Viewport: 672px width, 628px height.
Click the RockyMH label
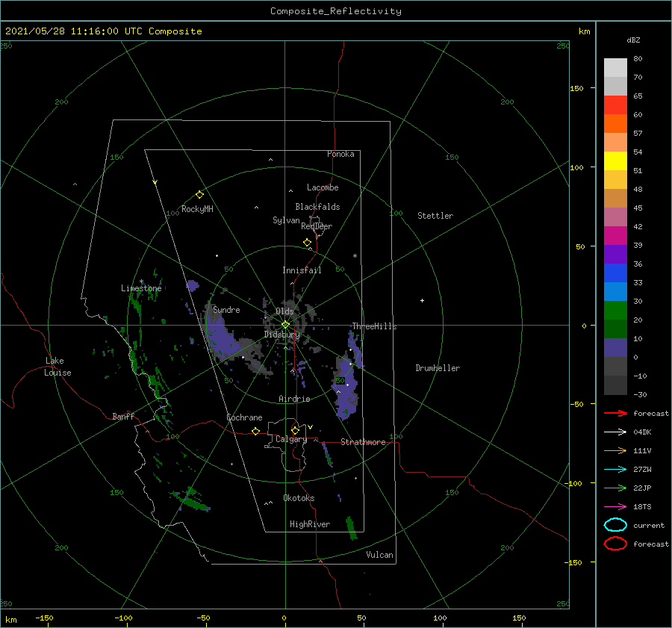point(197,209)
